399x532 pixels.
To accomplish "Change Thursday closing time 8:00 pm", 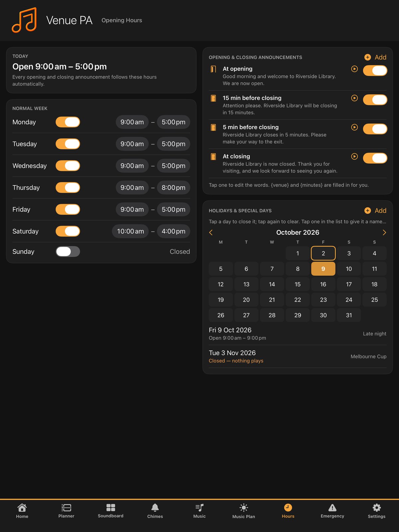I will tap(174, 188).
